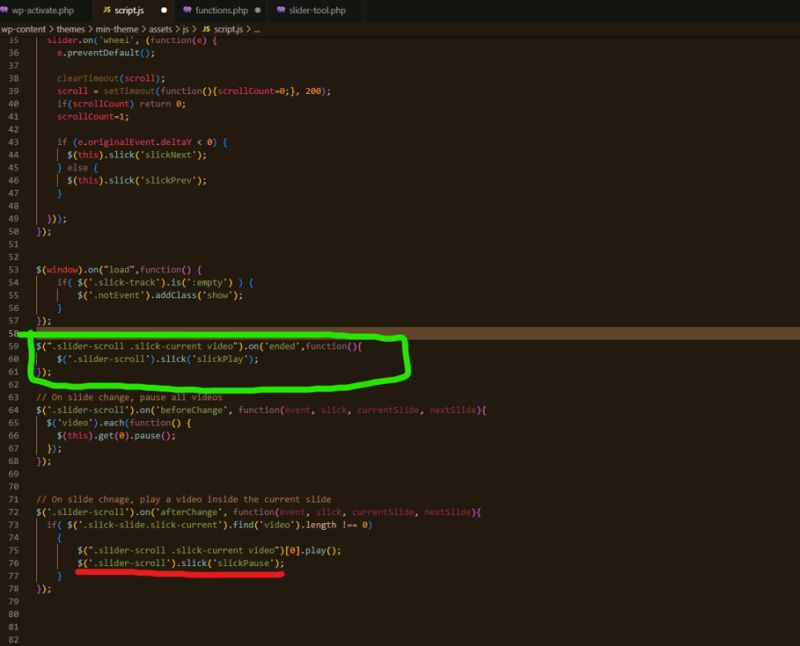Viewport: 800px width, 646px height.
Task: Click min-theme in the breadcrumb path
Action: click(x=117, y=29)
